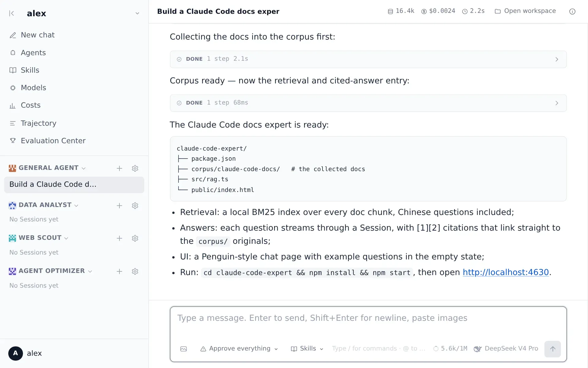Click the Skills book icon in sidebar

click(x=13, y=70)
